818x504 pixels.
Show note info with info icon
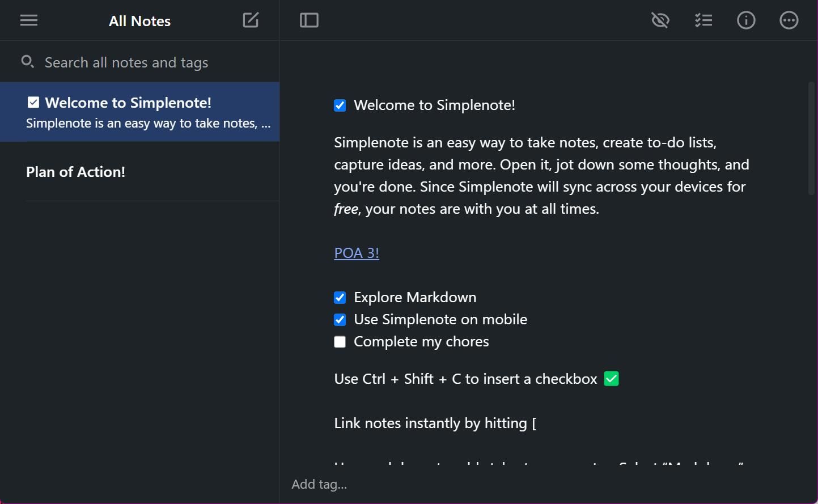(x=746, y=20)
